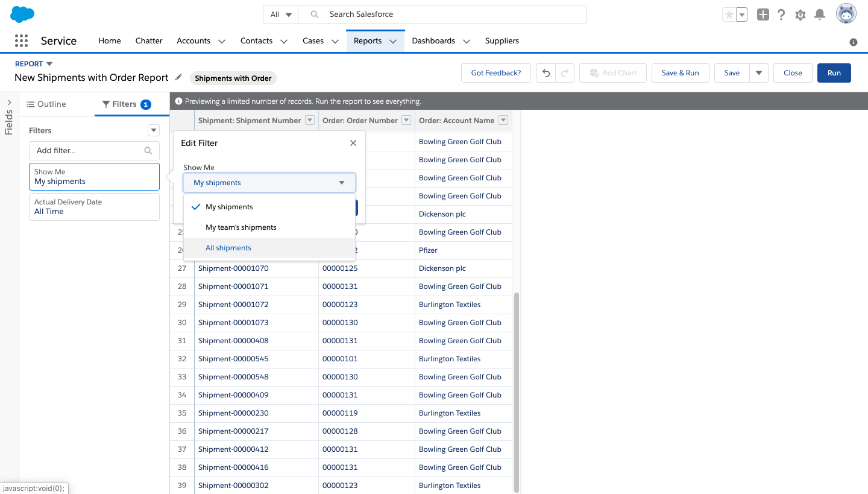Click the Save button
Viewport: 868px width, 494px height.
[x=732, y=73]
